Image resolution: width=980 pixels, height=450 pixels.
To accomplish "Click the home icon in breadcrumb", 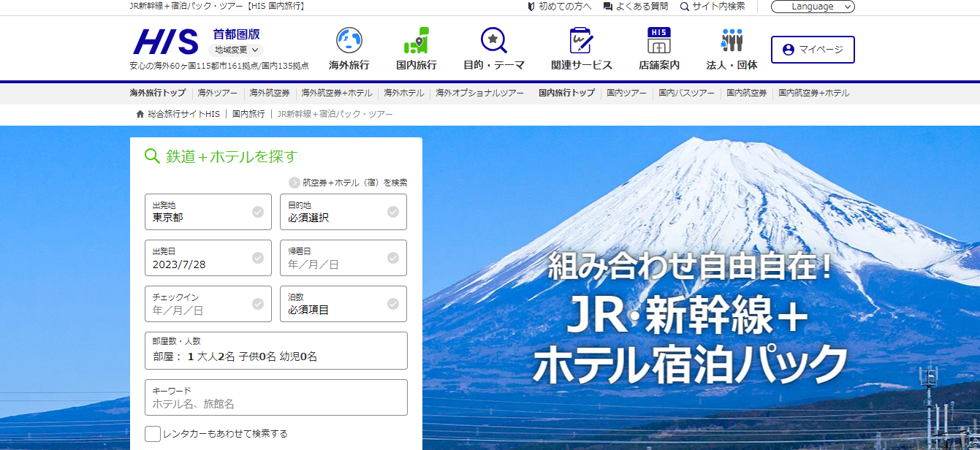I will [x=140, y=114].
